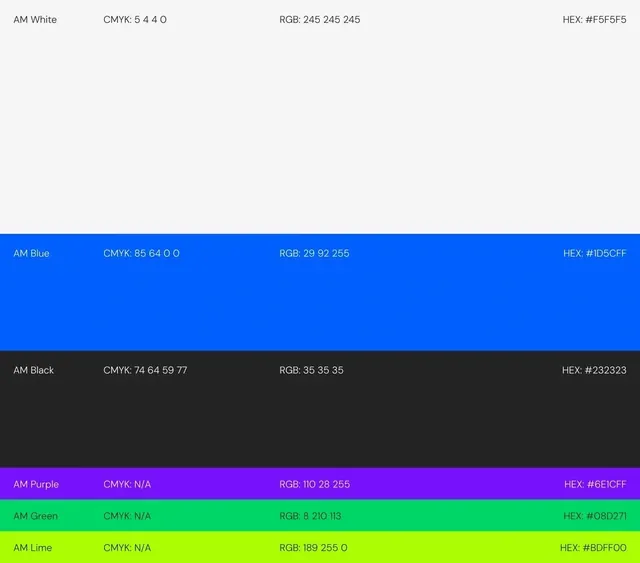Click the 'HEX: #F5F5F5' code
The width and height of the screenshot is (640, 563).
point(594,20)
